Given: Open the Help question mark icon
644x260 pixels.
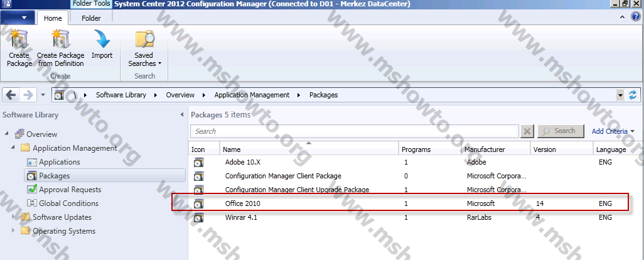Looking at the screenshot, I should (635, 17).
